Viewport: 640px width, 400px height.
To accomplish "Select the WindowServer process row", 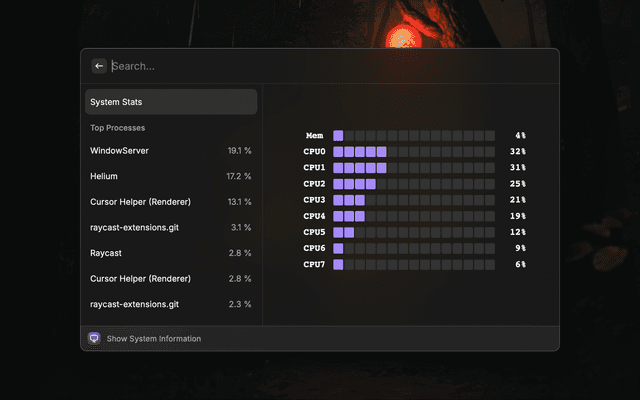I will coord(170,150).
